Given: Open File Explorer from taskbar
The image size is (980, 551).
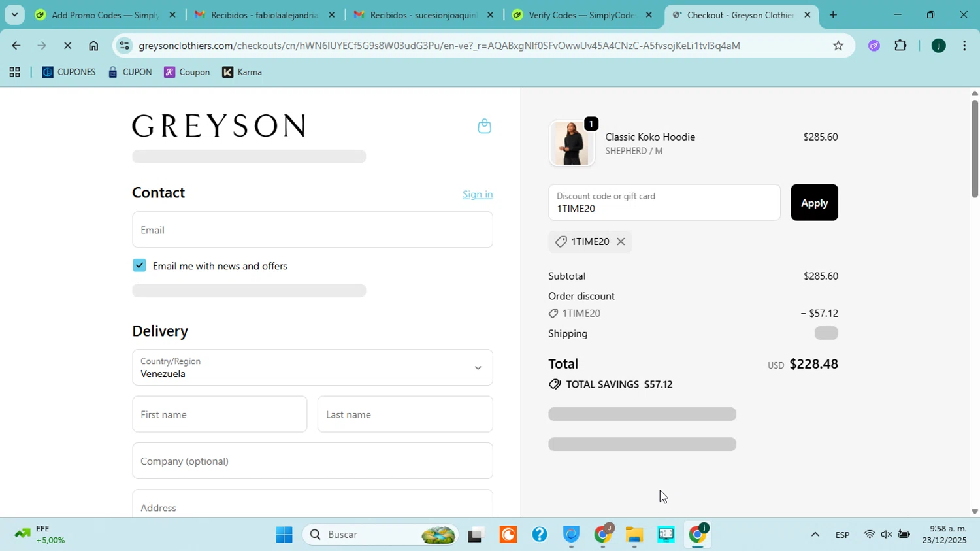Looking at the screenshot, I should pyautogui.click(x=634, y=535).
